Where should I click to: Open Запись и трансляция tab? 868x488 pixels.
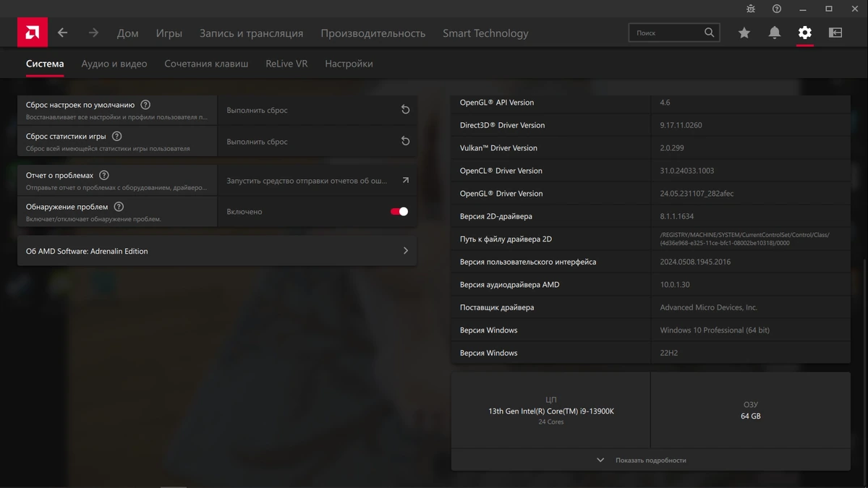(252, 33)
